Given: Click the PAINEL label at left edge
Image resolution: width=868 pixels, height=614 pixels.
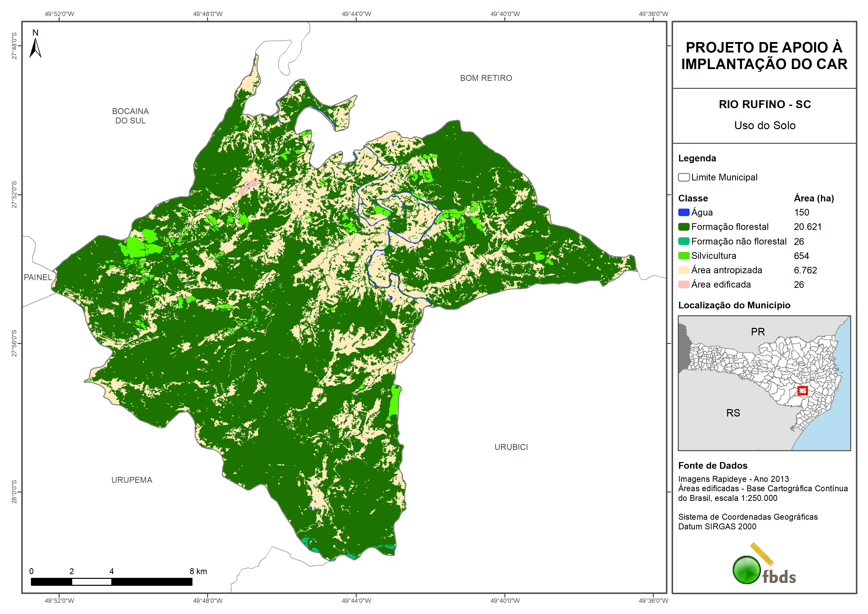Looking at the screenshot, I should (x=38, y=277).
